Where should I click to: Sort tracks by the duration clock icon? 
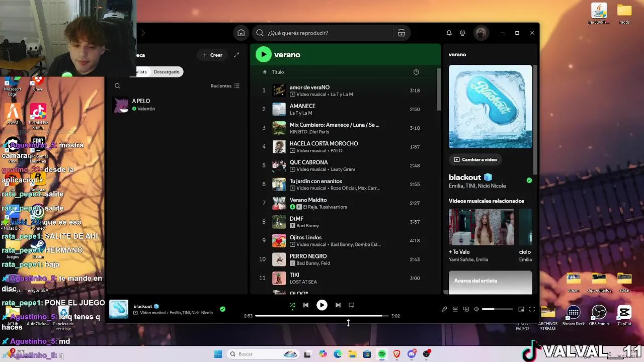coord(416,72)
